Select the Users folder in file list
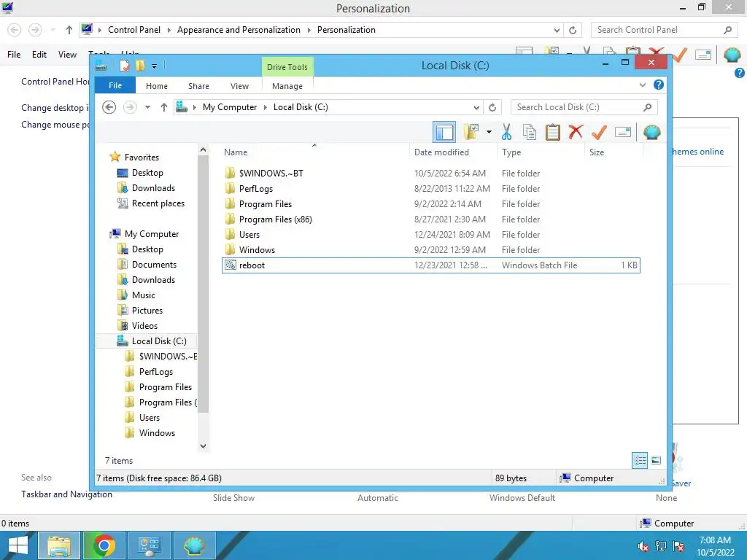The image size is (747, 560). pos(431,234)
